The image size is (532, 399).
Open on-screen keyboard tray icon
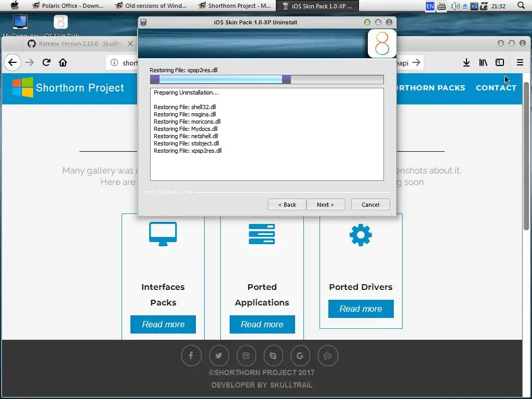(442, 6)
